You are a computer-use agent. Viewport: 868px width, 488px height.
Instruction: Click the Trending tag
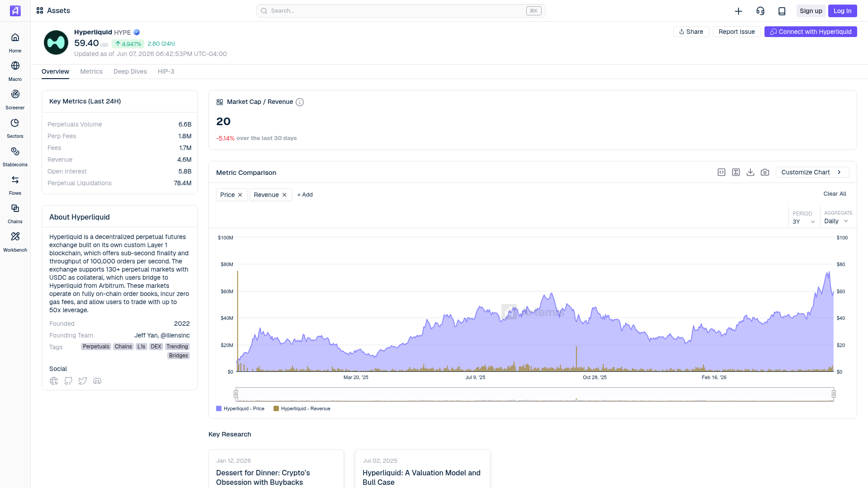pyautogui.click(x=177, y=347)
